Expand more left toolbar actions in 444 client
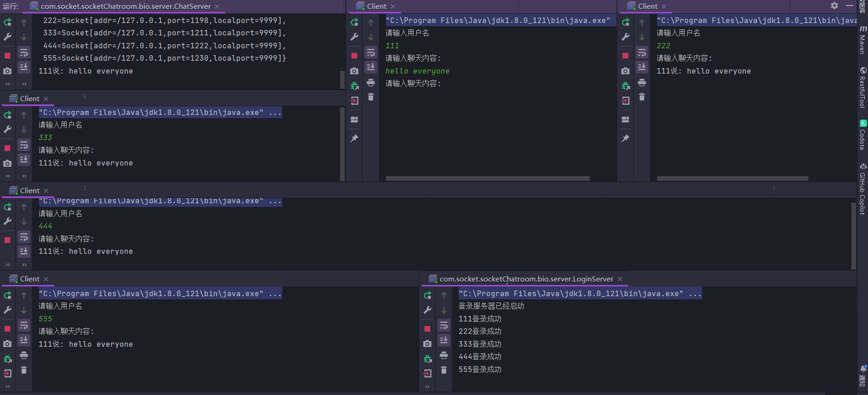 coord(7,265)
